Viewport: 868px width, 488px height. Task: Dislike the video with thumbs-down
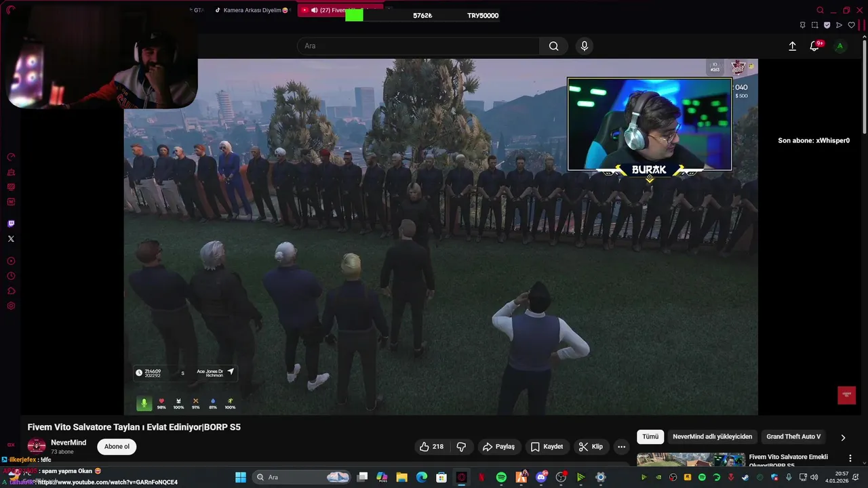click(x=461, y=447)
